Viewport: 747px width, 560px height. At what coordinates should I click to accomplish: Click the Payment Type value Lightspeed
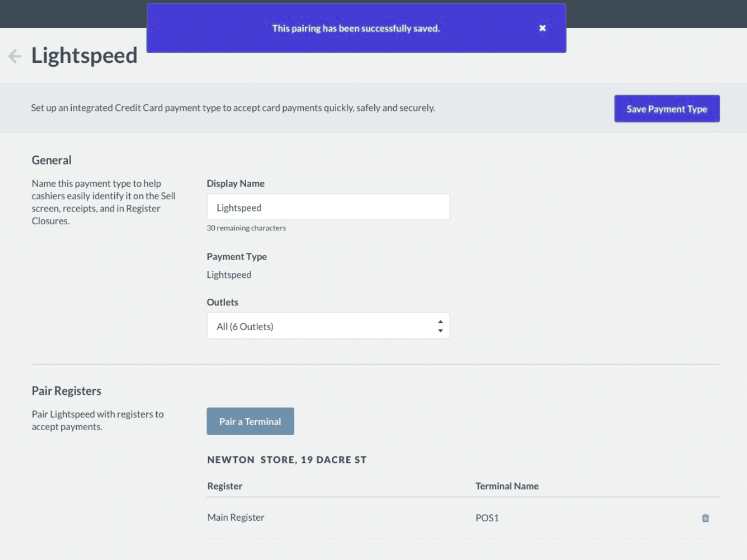tap(229, 274)
